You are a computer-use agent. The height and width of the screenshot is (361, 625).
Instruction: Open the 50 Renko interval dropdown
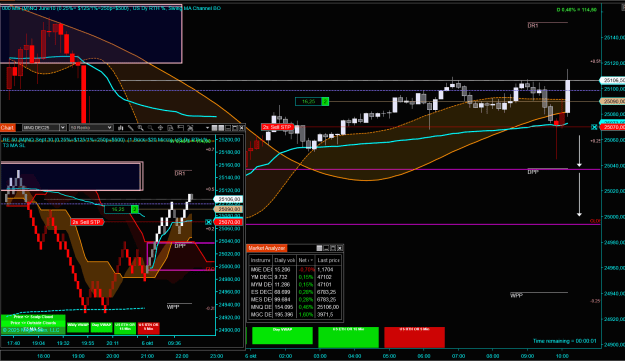(109, 128)
